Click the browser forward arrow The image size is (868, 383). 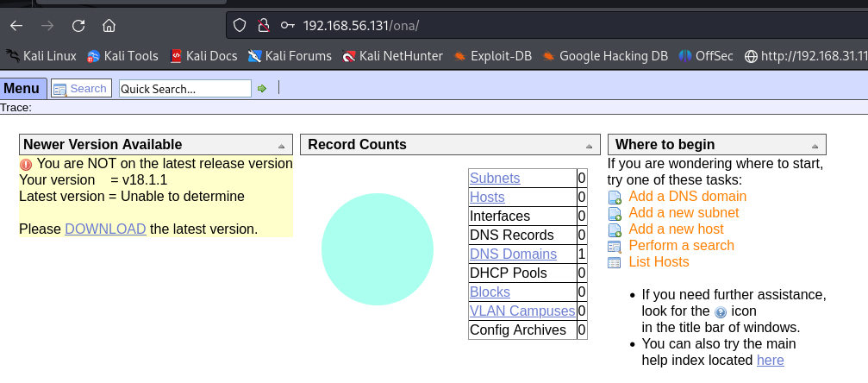pos(47,26)
